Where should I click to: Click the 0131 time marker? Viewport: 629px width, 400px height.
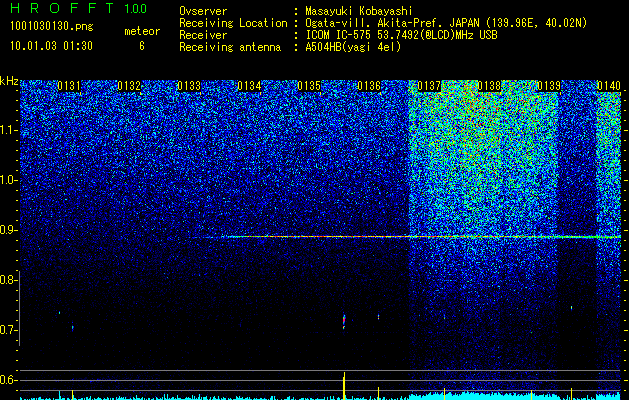click(69, 86)
